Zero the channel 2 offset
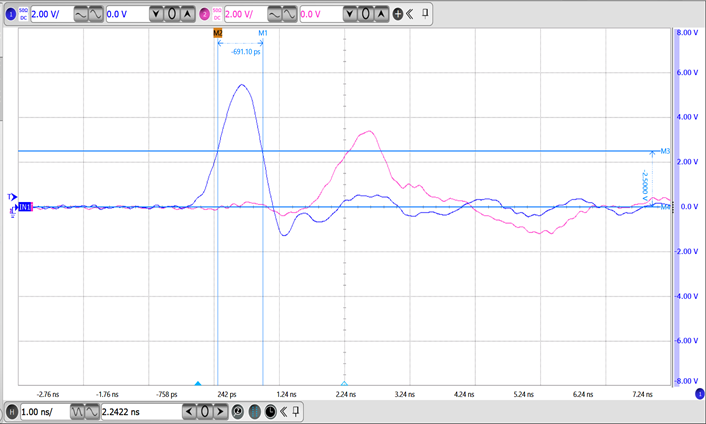The image size is (706, 424). coord(366,14)
